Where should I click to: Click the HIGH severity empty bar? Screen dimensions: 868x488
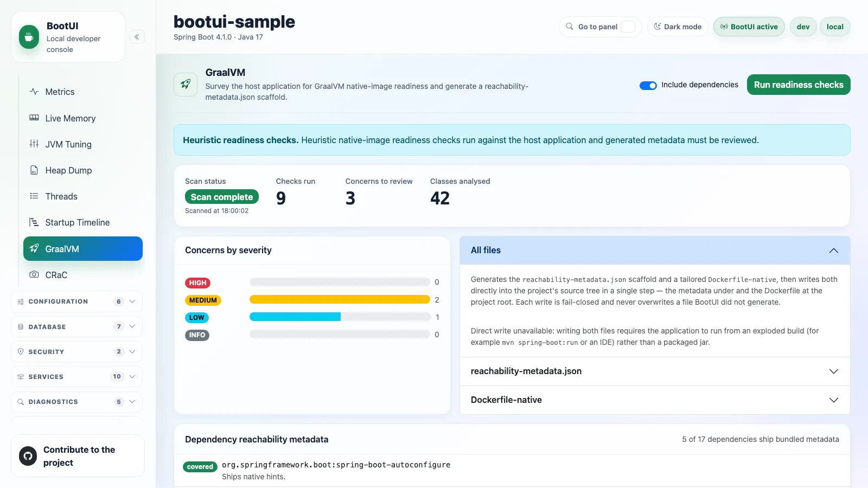point(340,282)
